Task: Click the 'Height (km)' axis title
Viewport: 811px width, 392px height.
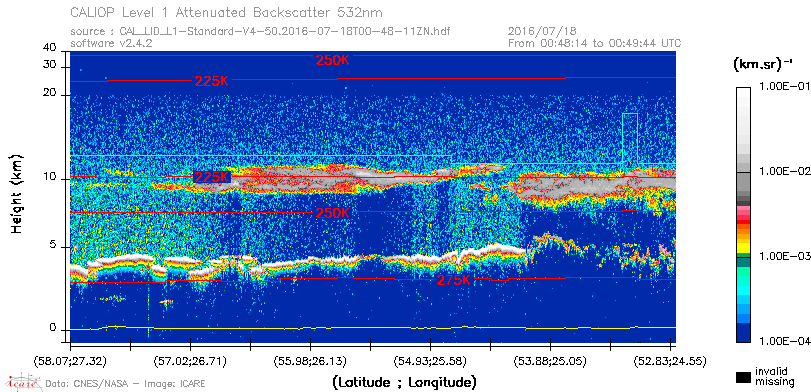Action: [x=16, y=193]
